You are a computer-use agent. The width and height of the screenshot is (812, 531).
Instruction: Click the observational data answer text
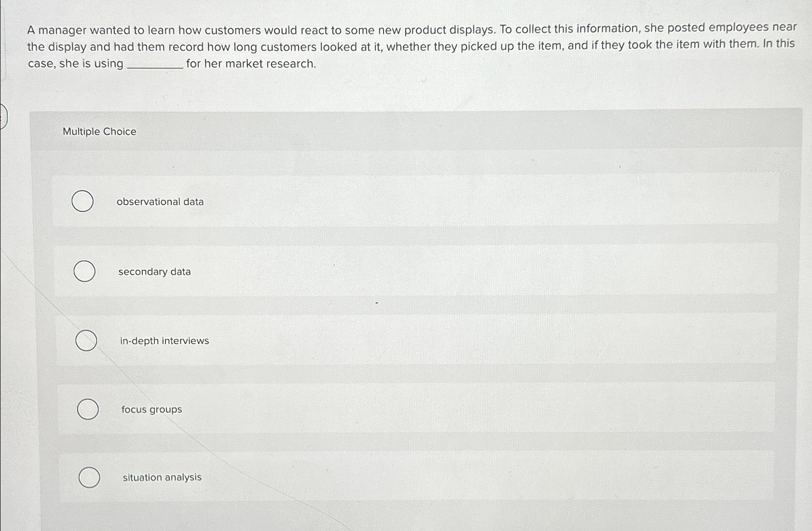point(161,201)
